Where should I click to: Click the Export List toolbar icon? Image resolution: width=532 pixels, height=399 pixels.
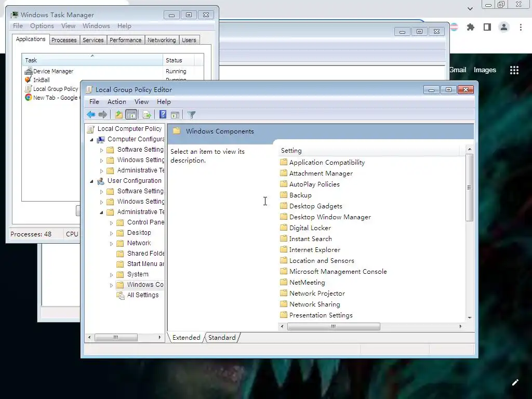(147, 115)
